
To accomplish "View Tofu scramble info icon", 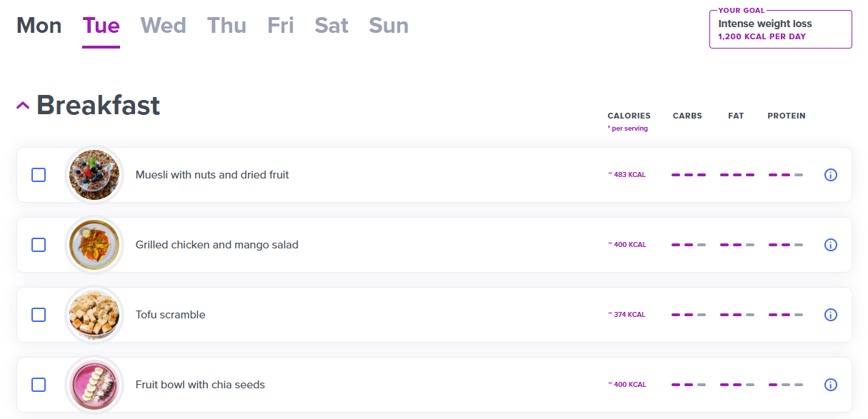I will pyautogui.click(x=830, y=315).
